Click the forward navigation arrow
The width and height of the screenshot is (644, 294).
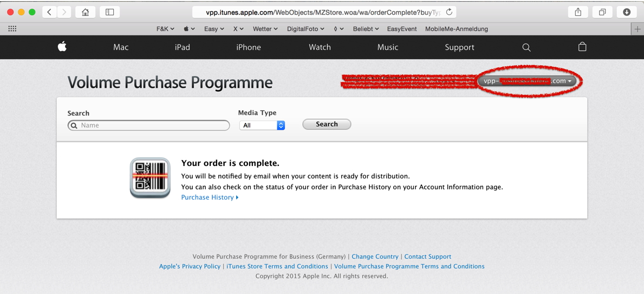64,12
